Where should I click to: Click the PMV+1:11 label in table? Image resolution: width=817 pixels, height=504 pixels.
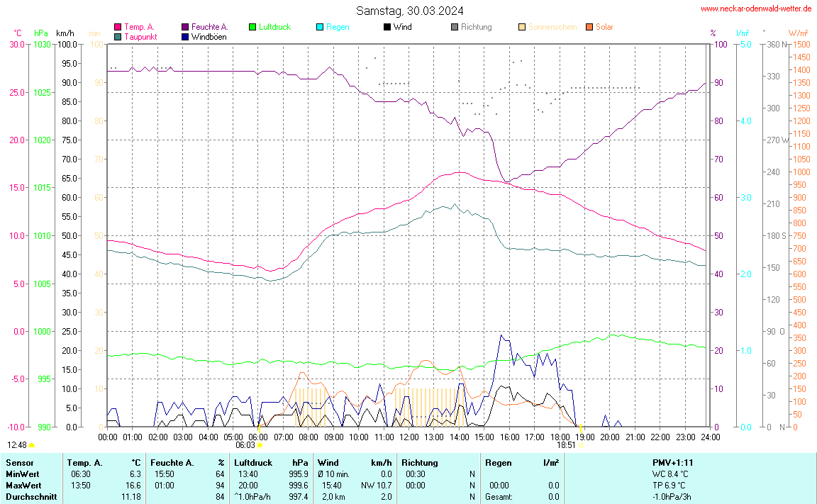[673, 462]
